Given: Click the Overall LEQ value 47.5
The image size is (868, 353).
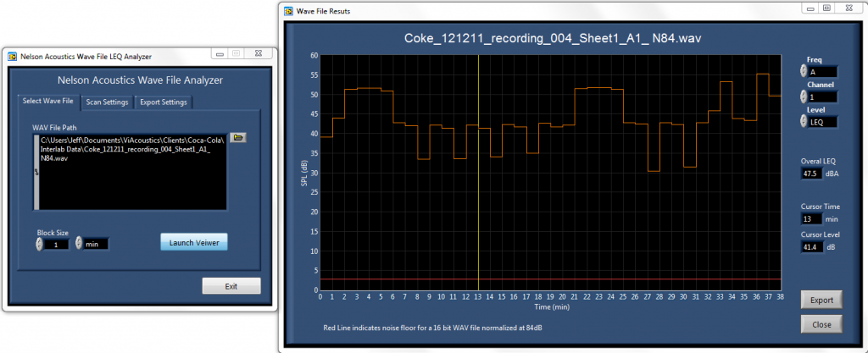Looking at the screenshot, I should [x=812, y=174].
